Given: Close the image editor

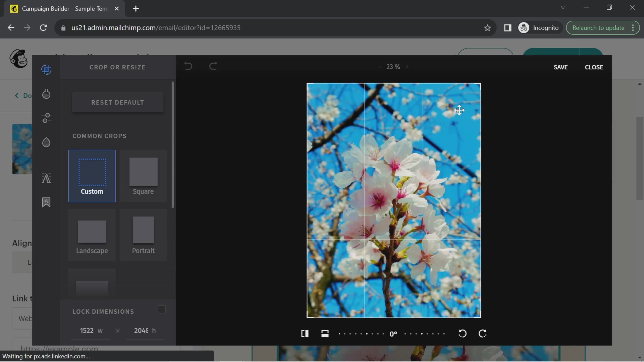Looking at the screenshot, I should coord(594,67).
